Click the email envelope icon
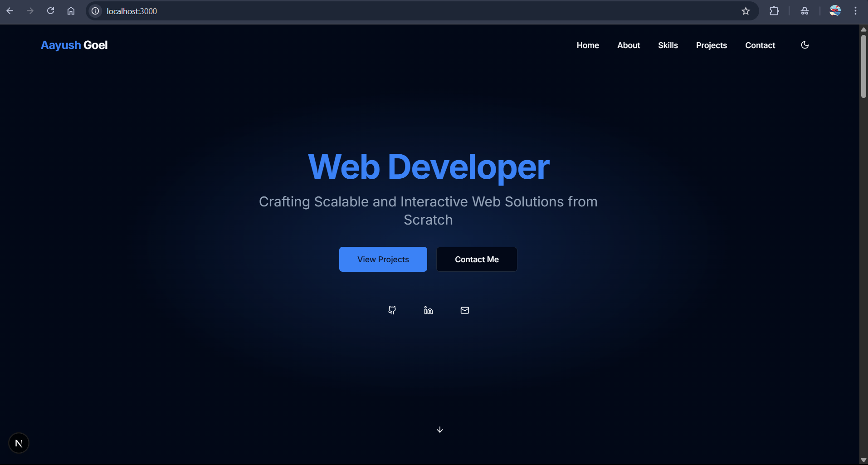Screen dimensions: 868x465 pos(464,310)
